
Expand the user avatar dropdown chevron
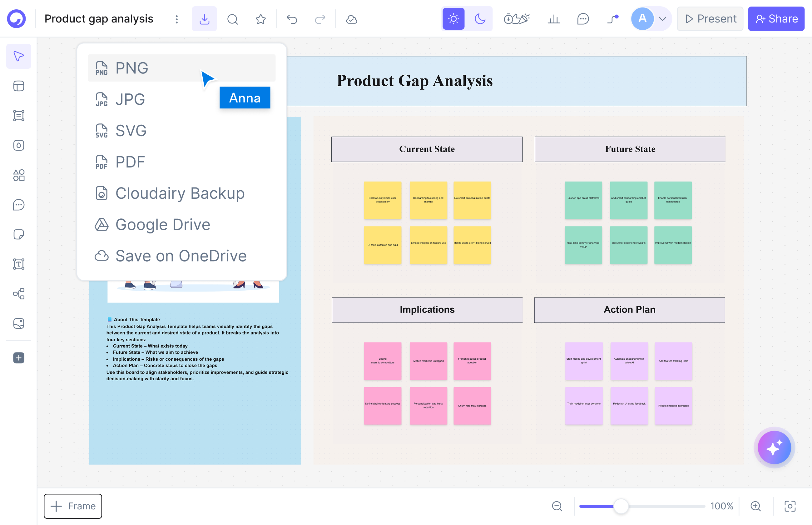[662, 19]
